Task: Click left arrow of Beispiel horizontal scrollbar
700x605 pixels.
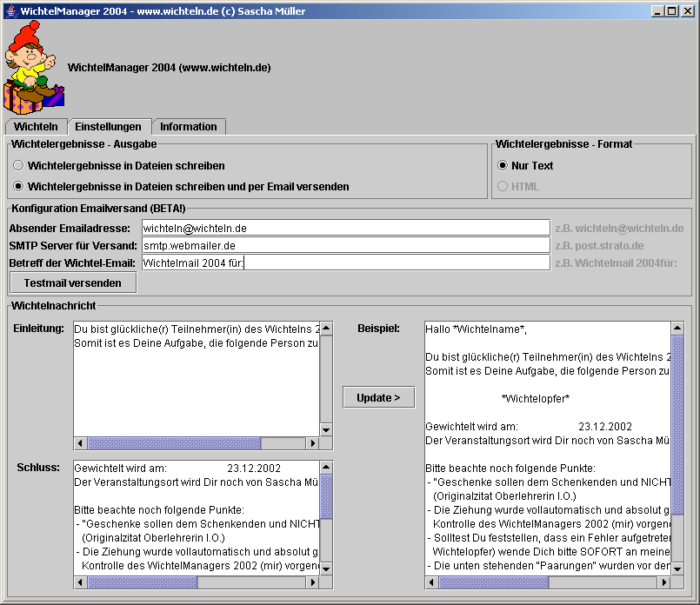Action: pos(431,582)
